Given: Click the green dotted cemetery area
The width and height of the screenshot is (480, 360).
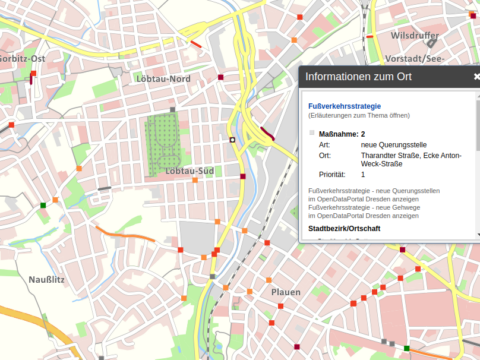Looking at the screenshot, I should point(163,143).
